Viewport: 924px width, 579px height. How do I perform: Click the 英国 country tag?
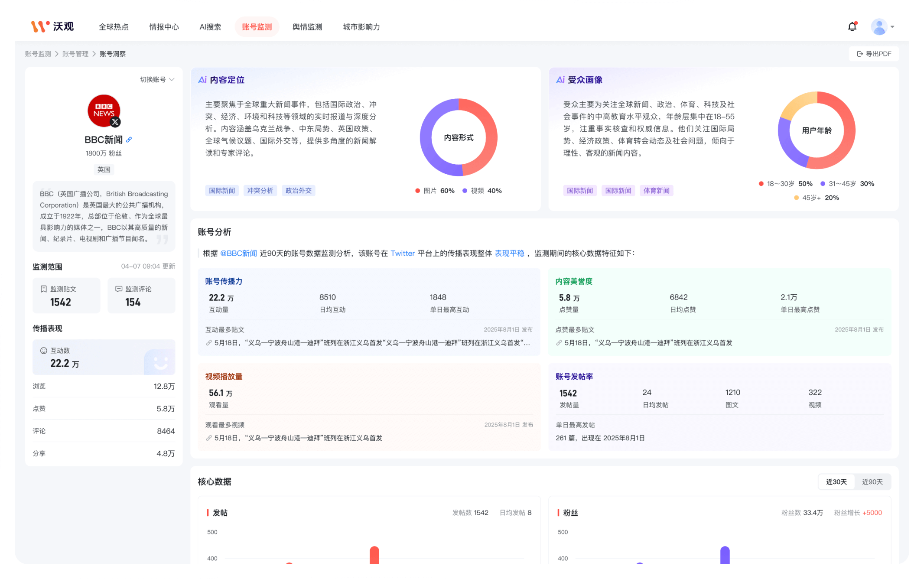click(x=104, y=169)
